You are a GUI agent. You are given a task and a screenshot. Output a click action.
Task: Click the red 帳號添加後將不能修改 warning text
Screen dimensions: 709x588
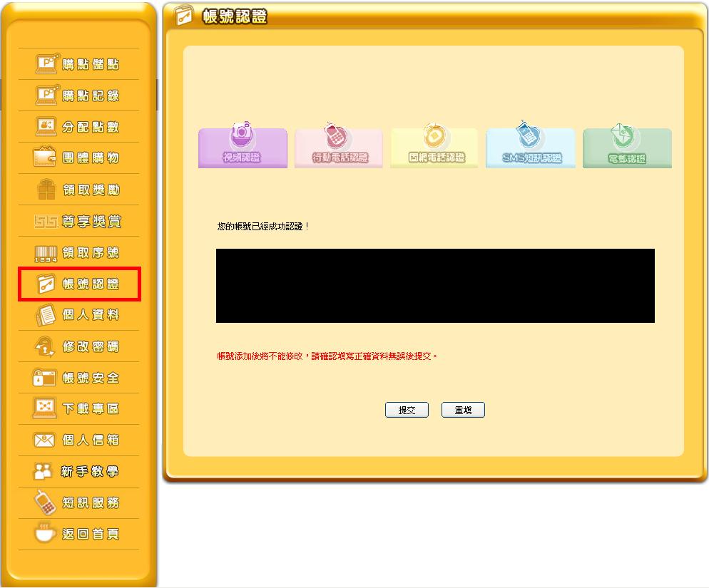327,356
